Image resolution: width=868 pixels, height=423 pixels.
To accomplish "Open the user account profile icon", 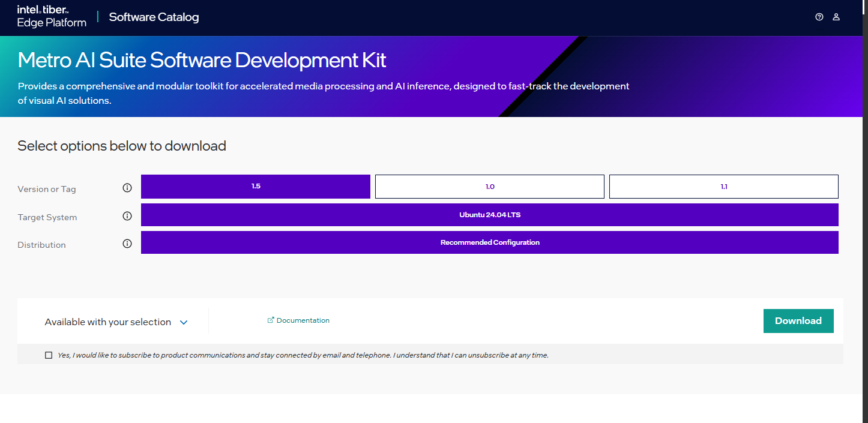I will (x=836, y=17).
